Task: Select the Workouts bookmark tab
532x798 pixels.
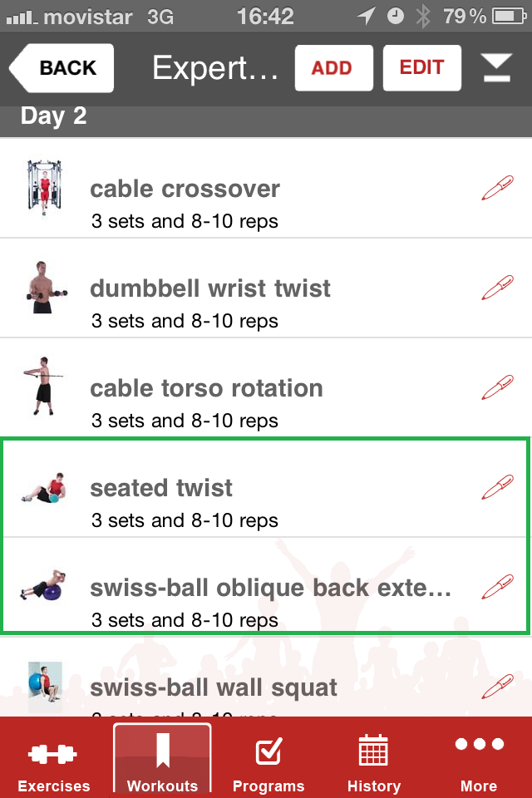Action: tap(162, 758)
